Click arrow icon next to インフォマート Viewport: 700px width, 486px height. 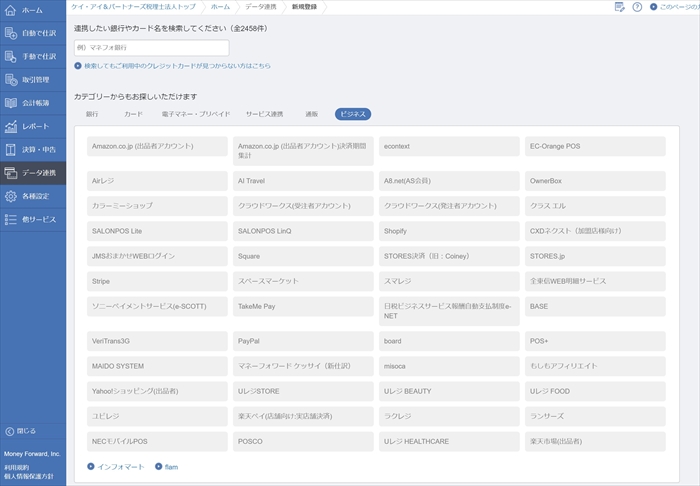click(91, 466)
